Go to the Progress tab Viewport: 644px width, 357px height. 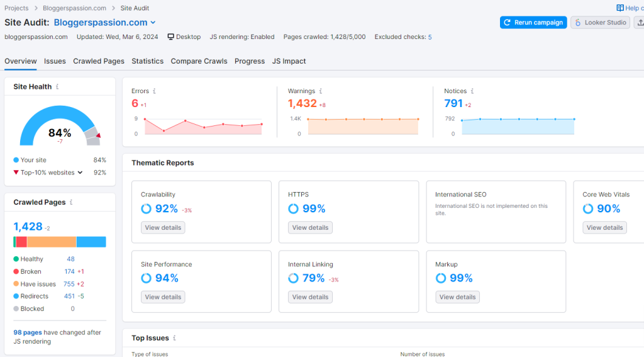[x=250, y=61]
